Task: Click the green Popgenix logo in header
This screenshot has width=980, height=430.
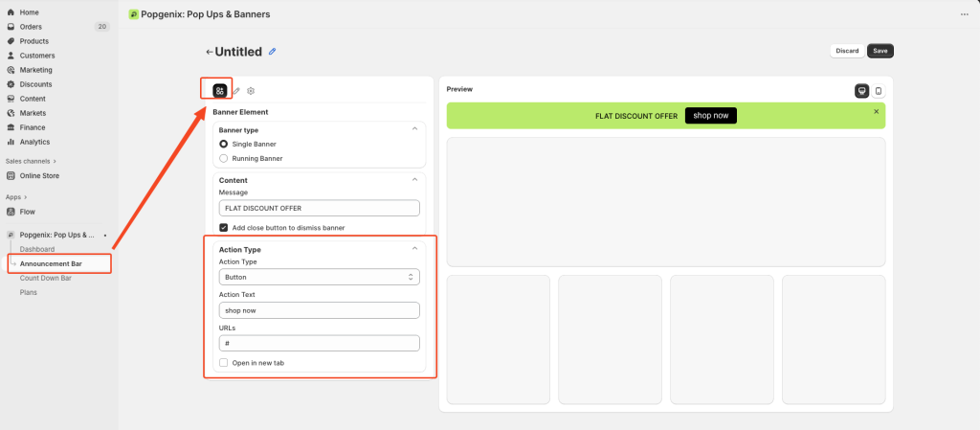Action: (x=133, y=14)
